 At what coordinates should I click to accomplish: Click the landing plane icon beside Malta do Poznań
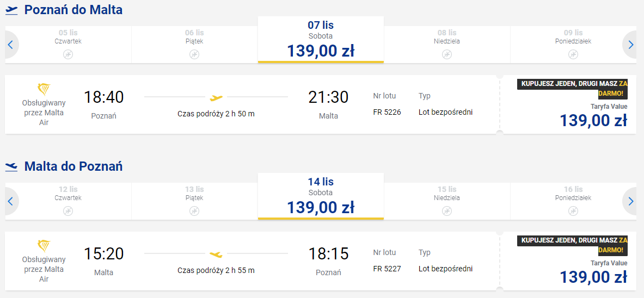[11, 167]
